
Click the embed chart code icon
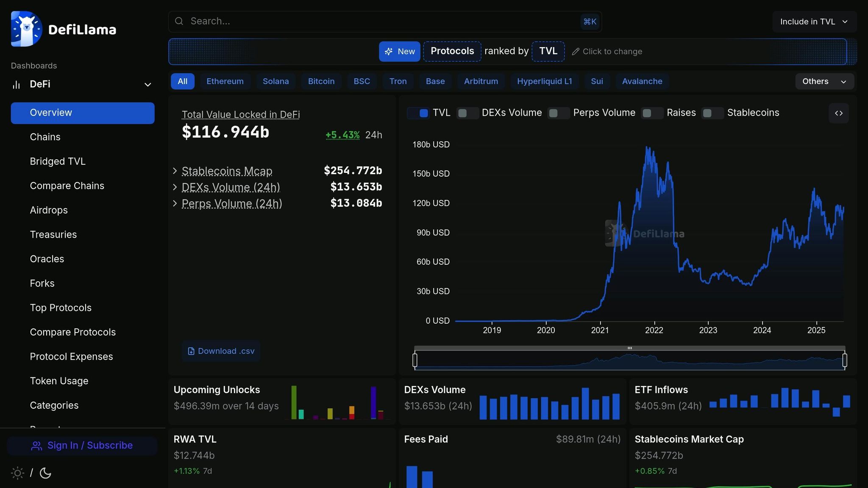tap(838, 113)
